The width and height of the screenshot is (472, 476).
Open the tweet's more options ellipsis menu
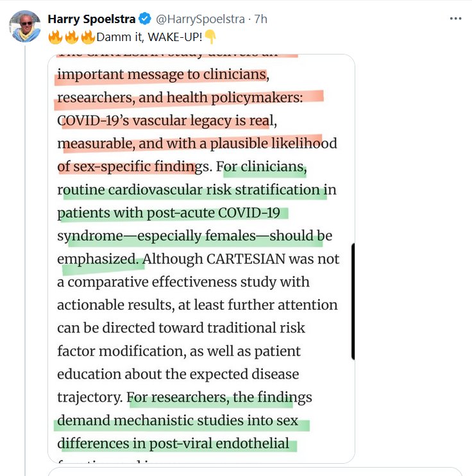coord(455,19)
